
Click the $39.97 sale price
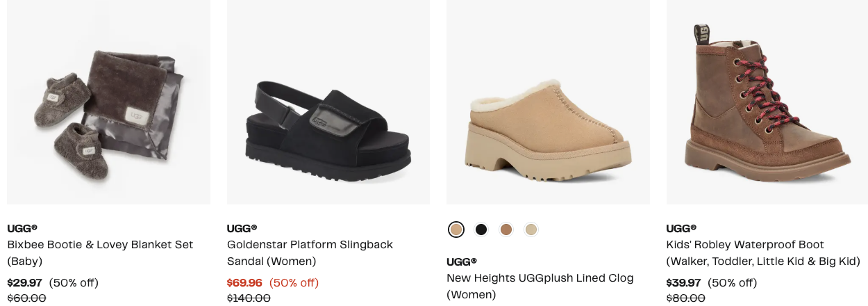(683, 282)
